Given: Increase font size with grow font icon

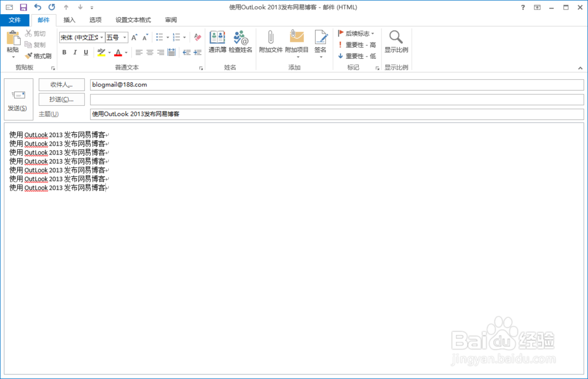Looking at the screenshot, I should click(134, 37).
